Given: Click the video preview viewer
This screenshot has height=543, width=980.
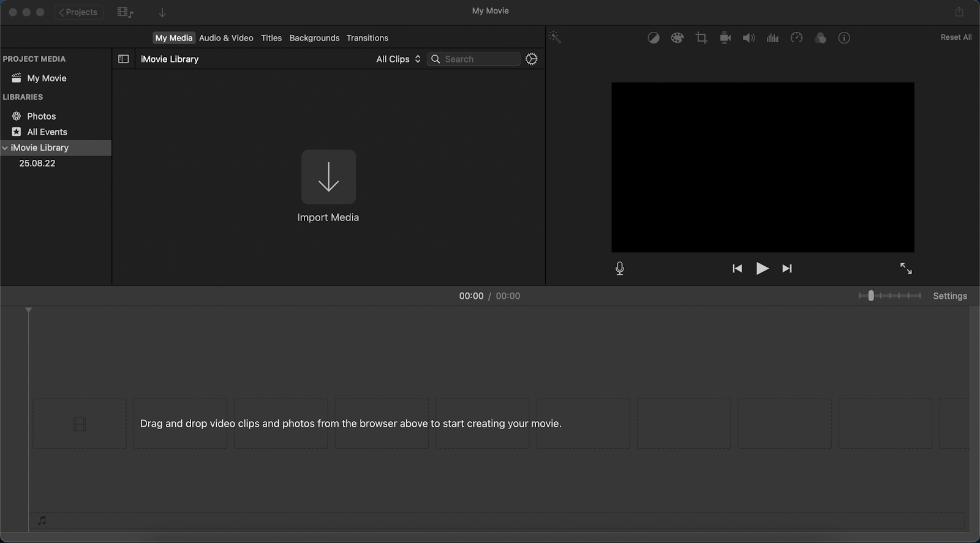Looking at the screenshot, I should tap(763, 167).
